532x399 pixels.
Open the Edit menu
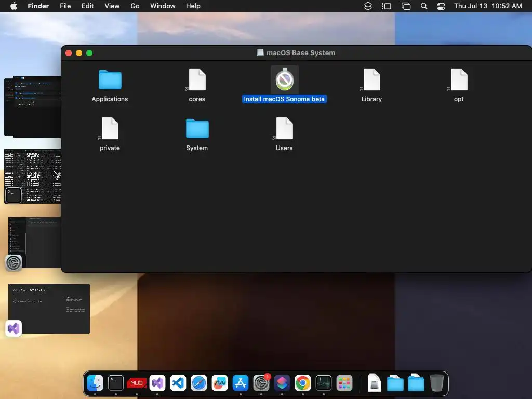pyautogui.click(x=87, y=6)
